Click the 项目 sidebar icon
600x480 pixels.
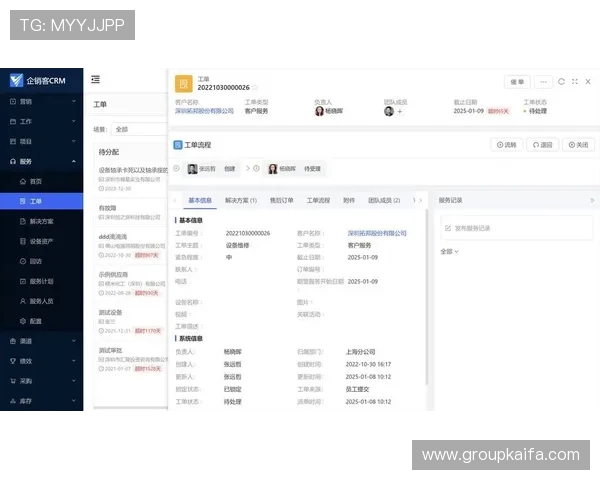click(x=13, y=141)
